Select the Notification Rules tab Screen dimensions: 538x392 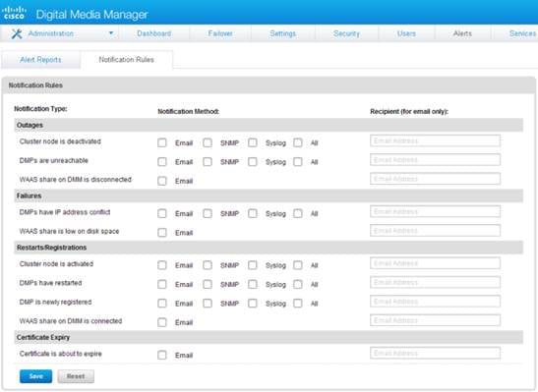click(127, 60)
